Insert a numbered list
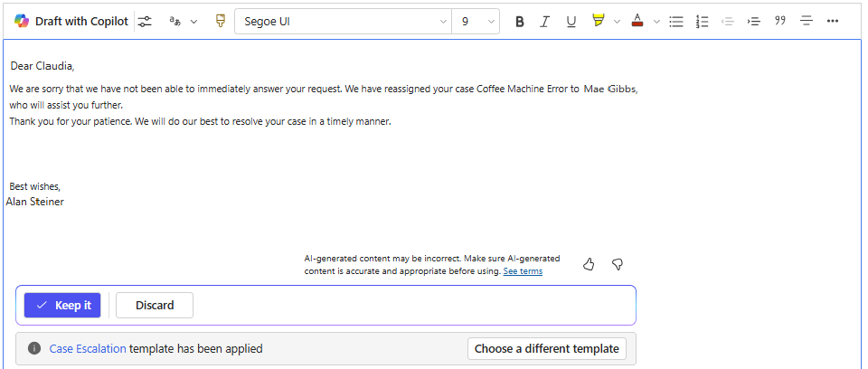 point(702,22)
